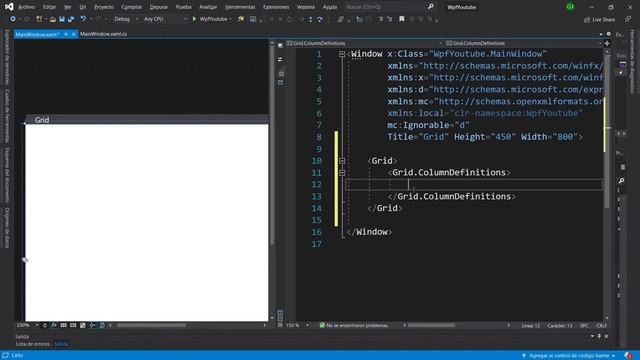Collapse the Grid.ColumnDefinitions element on line 11
This screenshot has width=640, height=360.
pos(342,173)
